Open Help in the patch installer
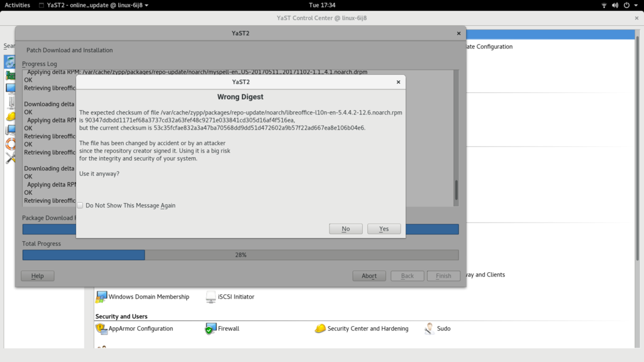Image resolution: width=644 pixels, height=362 pixels. tap(37, 276)
